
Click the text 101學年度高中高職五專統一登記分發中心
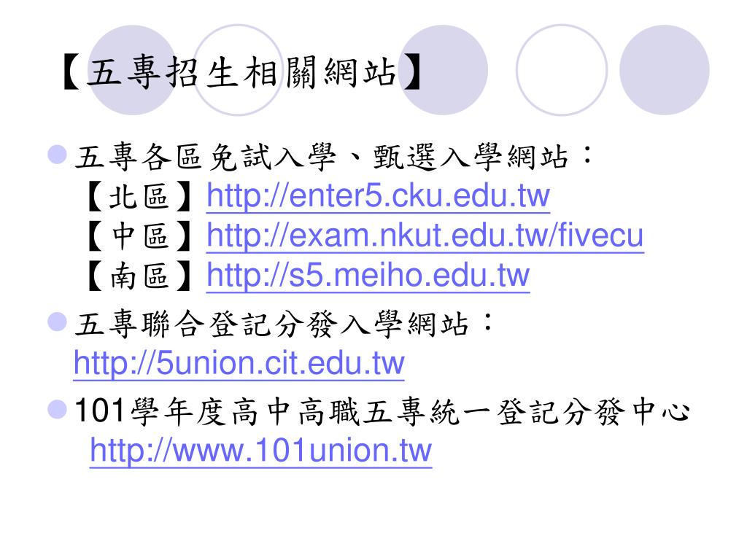[382, 411]
